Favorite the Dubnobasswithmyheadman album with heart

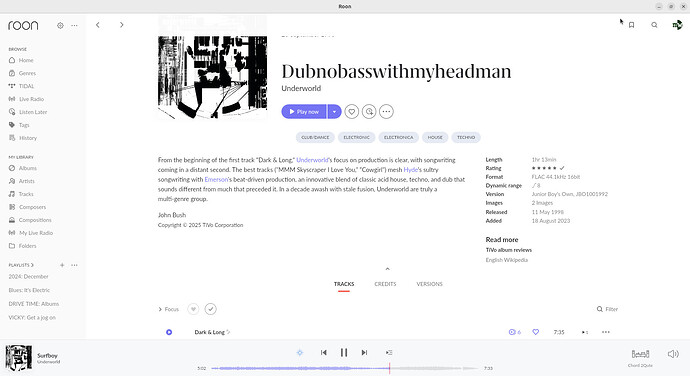click(352, 112)
